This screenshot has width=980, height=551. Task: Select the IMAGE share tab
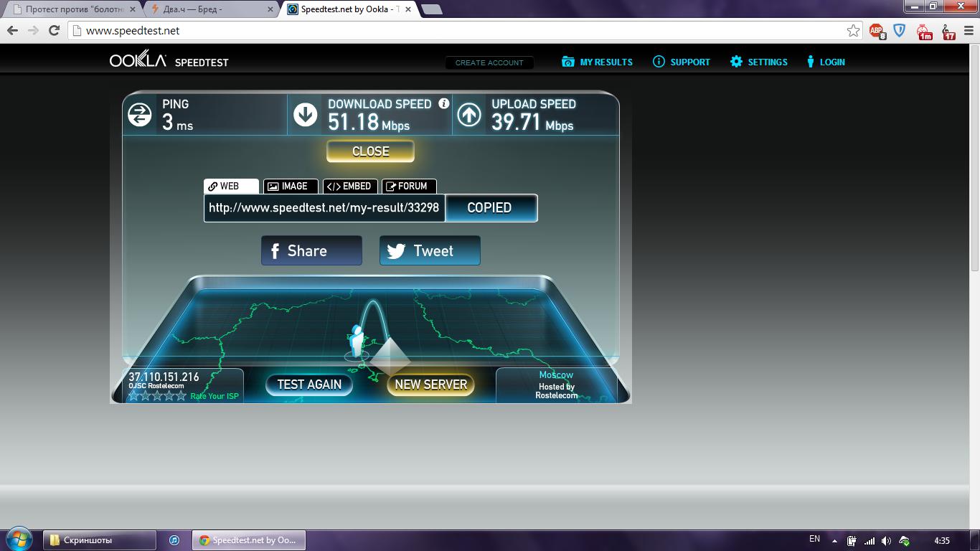tap(291, 187)
